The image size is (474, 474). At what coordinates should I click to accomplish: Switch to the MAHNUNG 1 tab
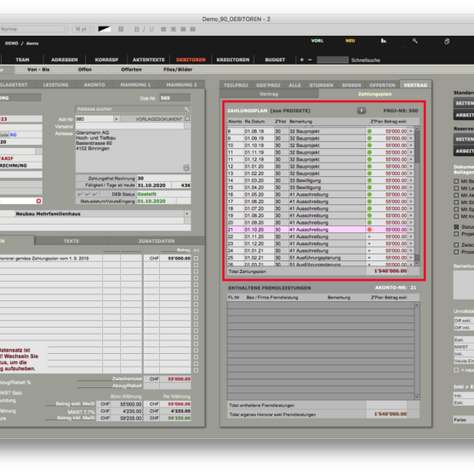135,85
